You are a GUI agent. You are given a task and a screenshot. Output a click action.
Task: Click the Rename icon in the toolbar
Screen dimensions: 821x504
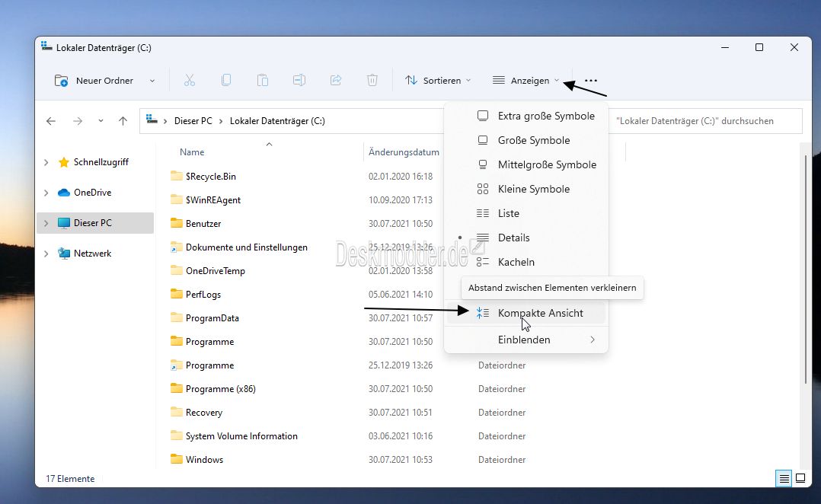click(299, 80)
